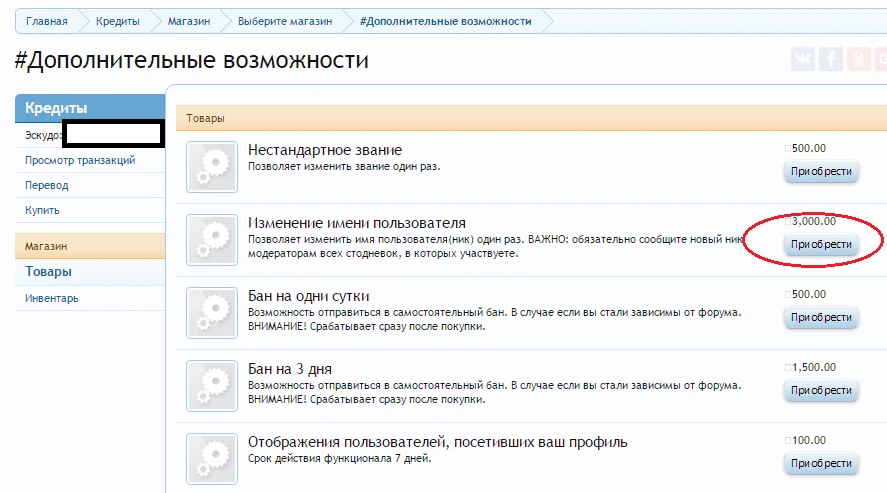The height and width of the screenshot is (493, 887).
Task: Open the Выберите магазин breadcrumb
Action: click(285, 21)
